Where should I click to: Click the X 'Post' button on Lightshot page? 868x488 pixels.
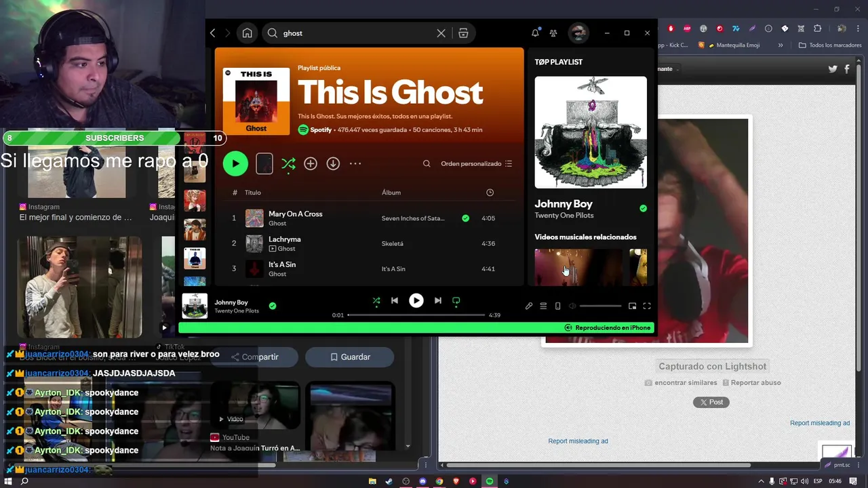pyautogui.click(x=711, y=402)
